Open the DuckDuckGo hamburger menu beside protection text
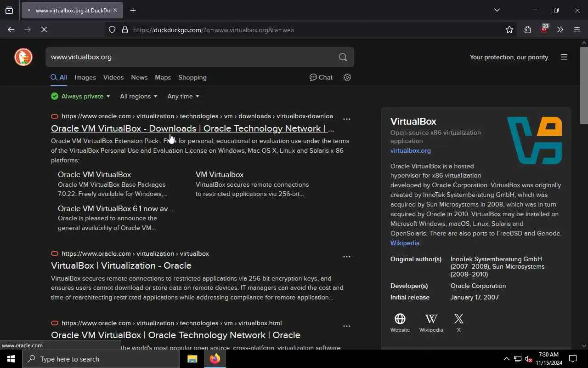The width and height of the screenshot is (588, 368). point(564,57)
